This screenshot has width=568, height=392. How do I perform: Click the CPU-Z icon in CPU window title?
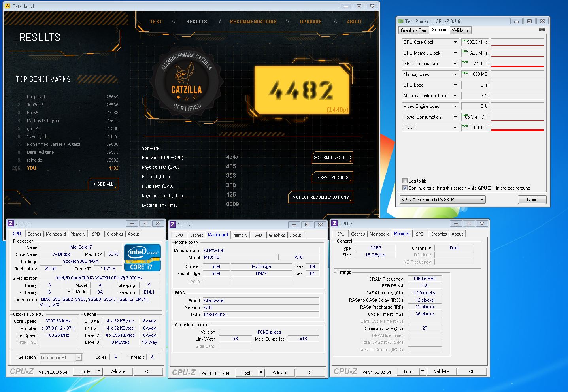click(11, 223)
